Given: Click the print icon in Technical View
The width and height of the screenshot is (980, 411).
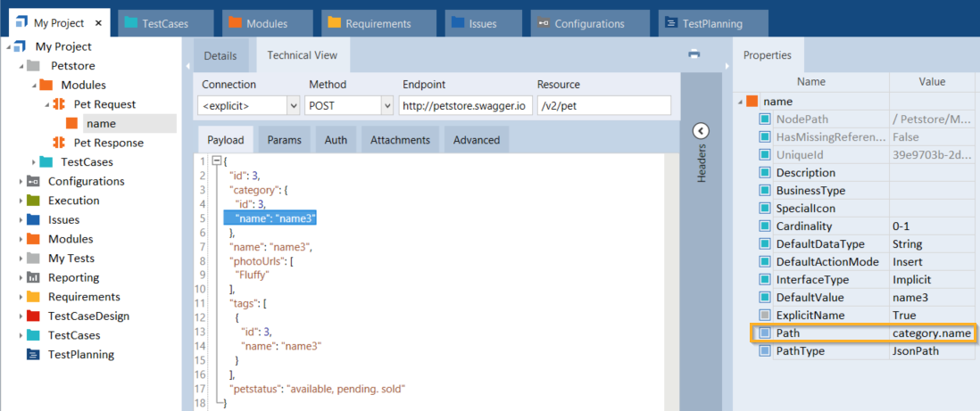Looking at the screenshot, I should (x=693, y=54).
